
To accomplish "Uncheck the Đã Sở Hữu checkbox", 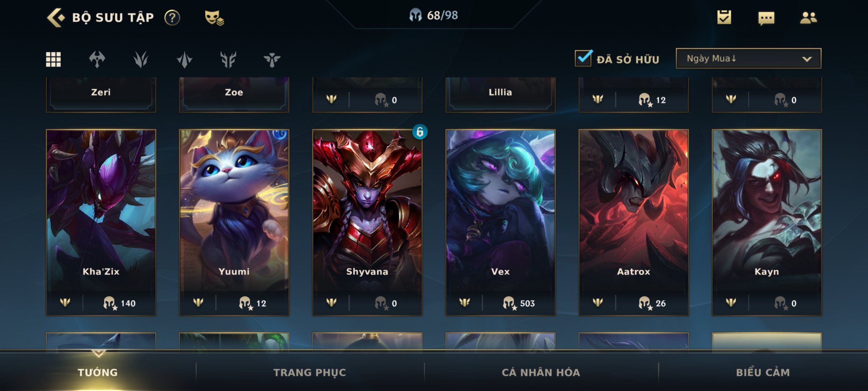I will (x=583, y=58).
